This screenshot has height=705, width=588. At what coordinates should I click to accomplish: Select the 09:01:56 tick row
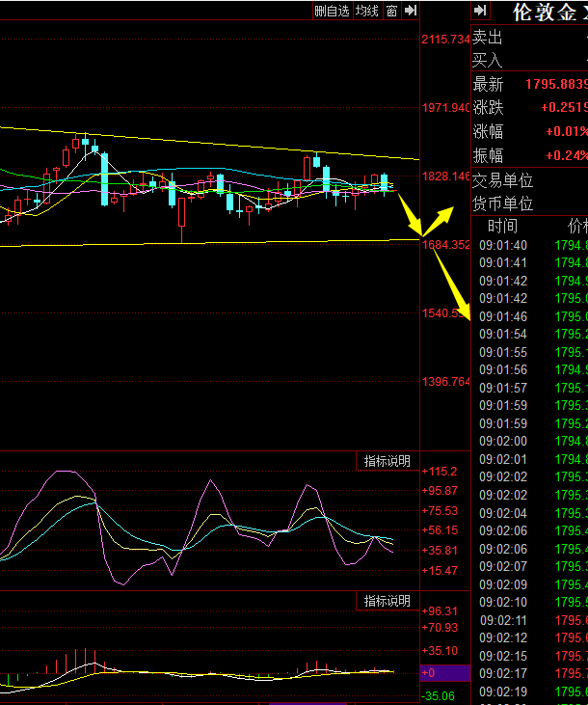pos(530,370)
